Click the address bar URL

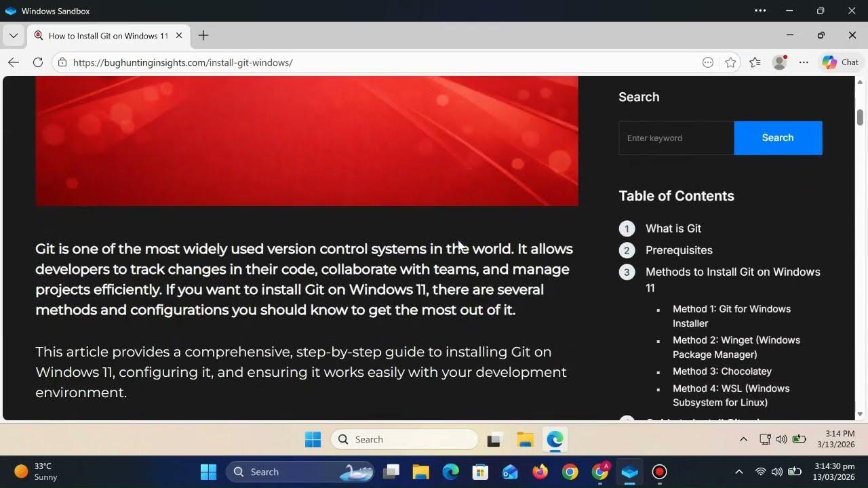(183, 62)
